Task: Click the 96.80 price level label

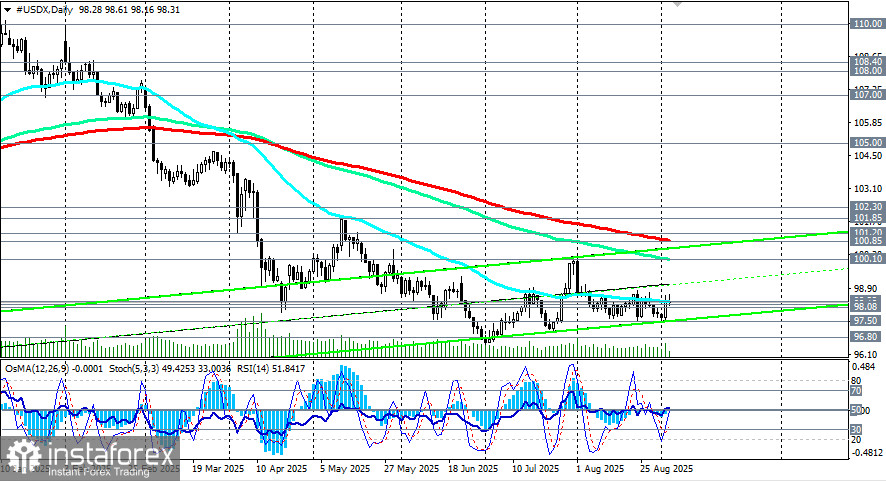Action: click(x=865, y=336)
